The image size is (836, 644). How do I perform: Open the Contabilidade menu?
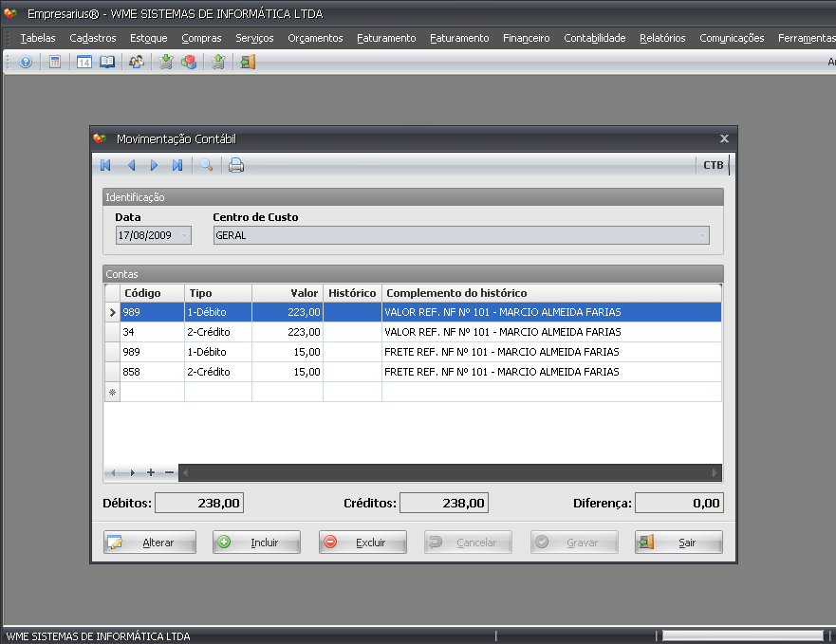pos(594,38)
